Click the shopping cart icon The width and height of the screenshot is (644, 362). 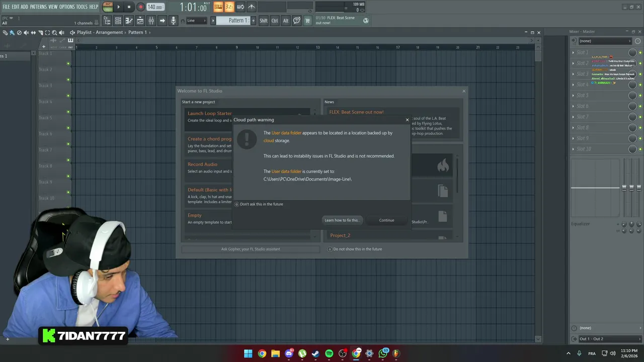(307, 21)
